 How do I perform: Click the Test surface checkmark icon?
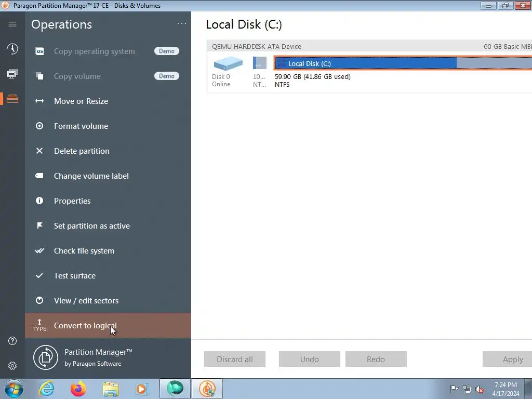coord(39,275)
